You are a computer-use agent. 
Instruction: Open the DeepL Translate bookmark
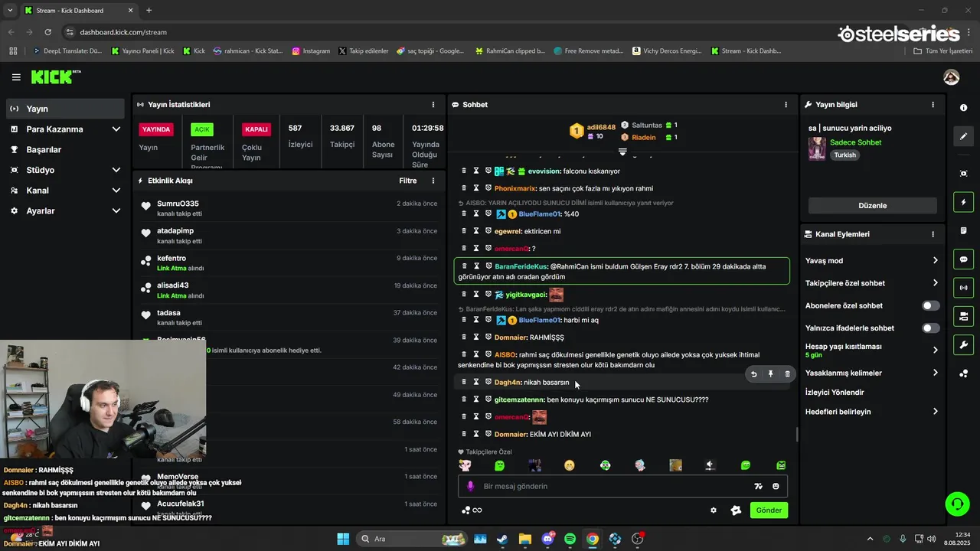coord(67,51)
